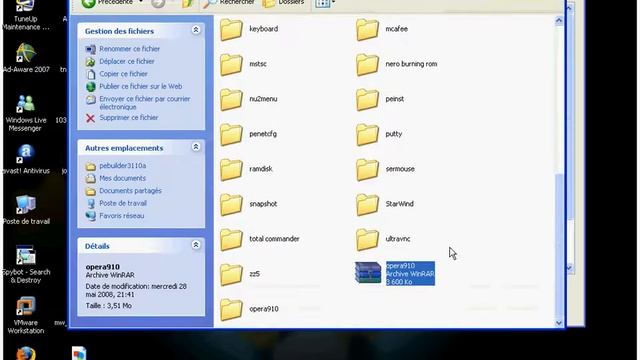
Task: Select the peinst folder icon
Action: click(x=367, y=99)
